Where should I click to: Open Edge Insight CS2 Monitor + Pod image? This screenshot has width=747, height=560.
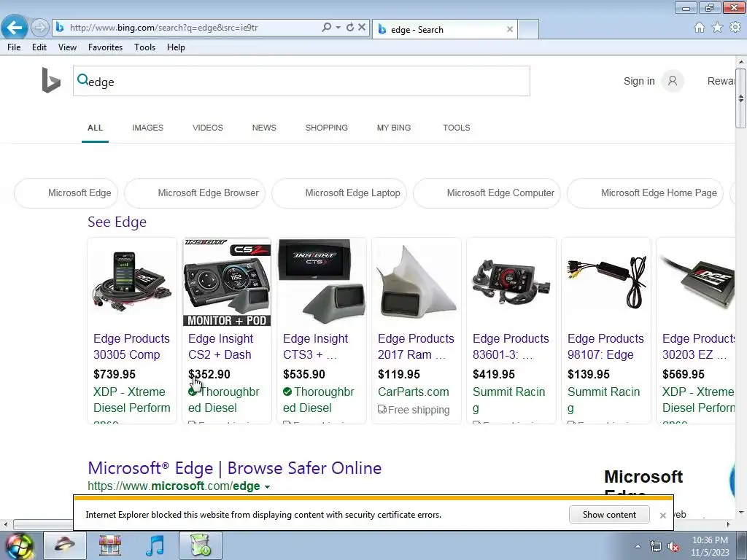pyautogui.click(x=227, y=283)
